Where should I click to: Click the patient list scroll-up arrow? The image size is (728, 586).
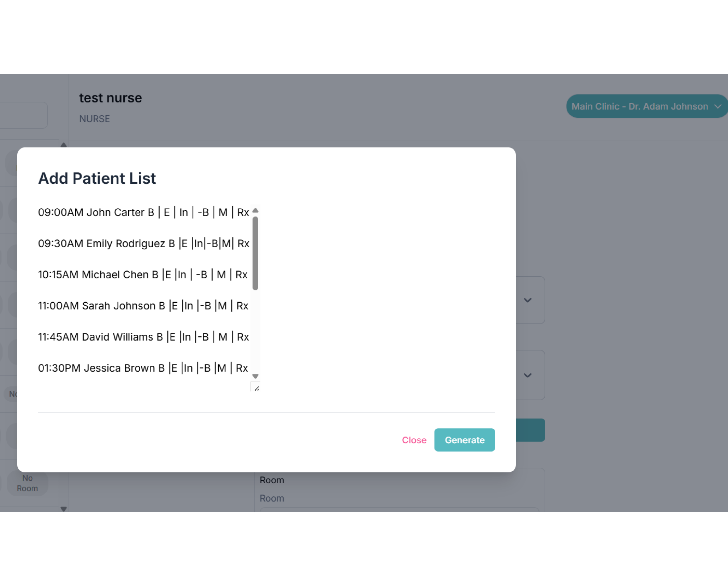coord(255,211)
